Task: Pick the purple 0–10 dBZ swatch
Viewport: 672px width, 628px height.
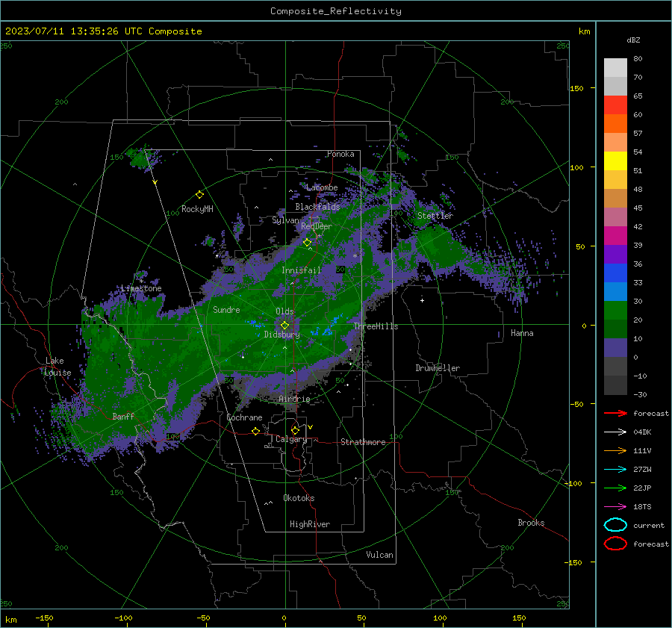Action: 615,348
